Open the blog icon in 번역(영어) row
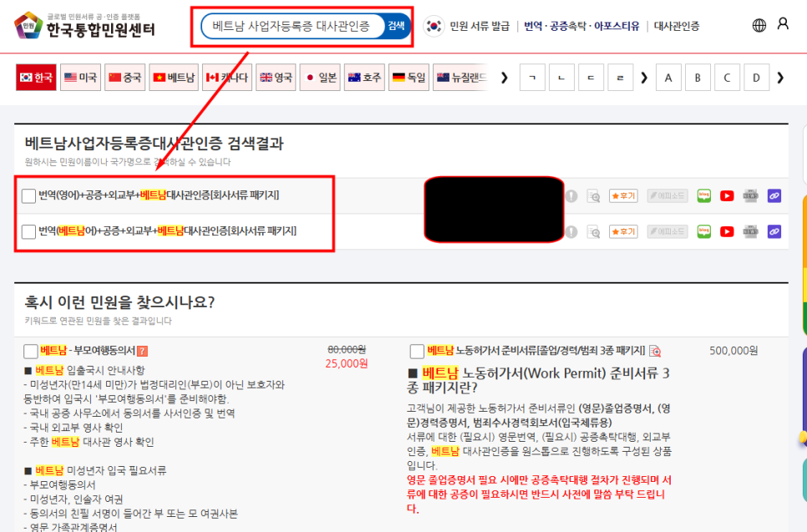The width and height of the screenshot is (807, 532). [x=703, y=196]
